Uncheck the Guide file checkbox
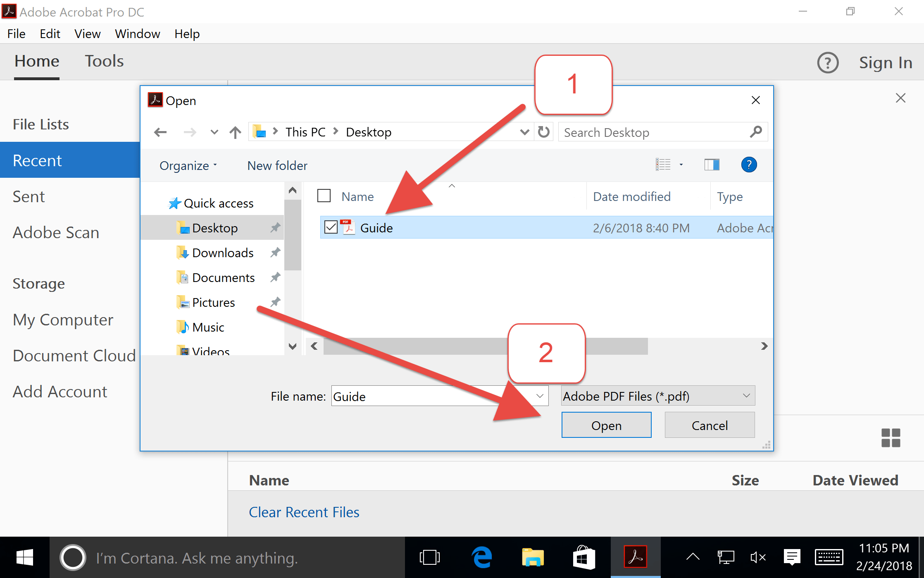 point(331,227)
